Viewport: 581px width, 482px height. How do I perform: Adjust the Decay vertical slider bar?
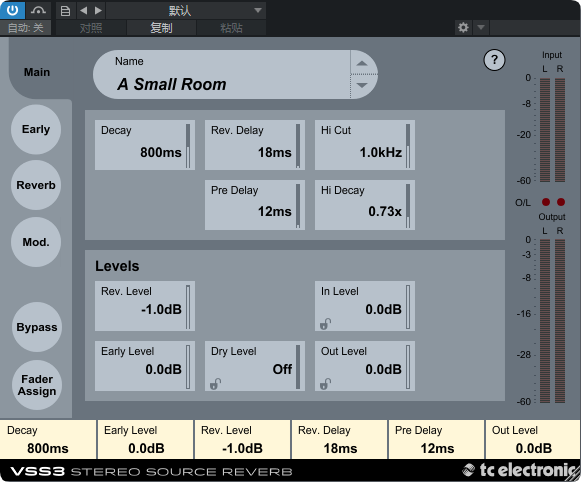pyautogui.click(x=188, y=146)
